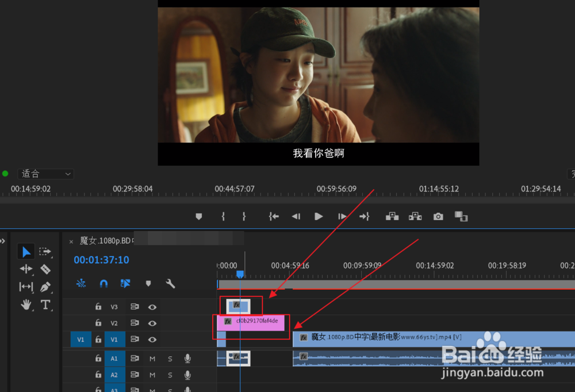Toggle lock on track V2
Viewport: 575px width, 392px height.
[x=98, y=322]
